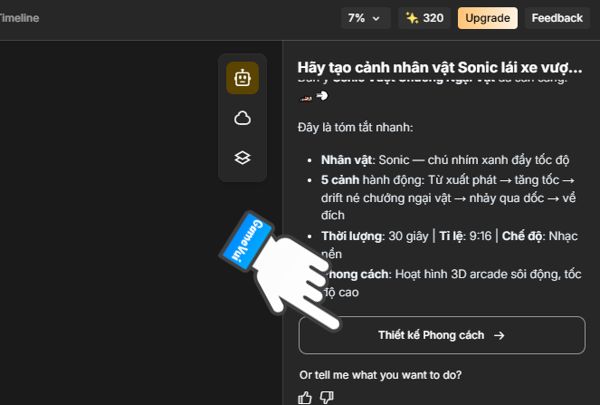Open the robot AI assistant panel
600x405 pixels.
point(242,78)
